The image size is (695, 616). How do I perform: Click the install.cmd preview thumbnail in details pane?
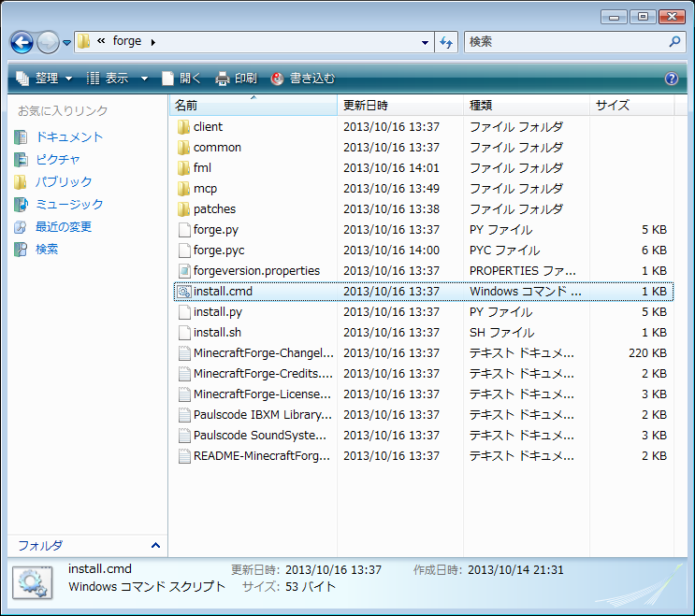pos(33,582)
